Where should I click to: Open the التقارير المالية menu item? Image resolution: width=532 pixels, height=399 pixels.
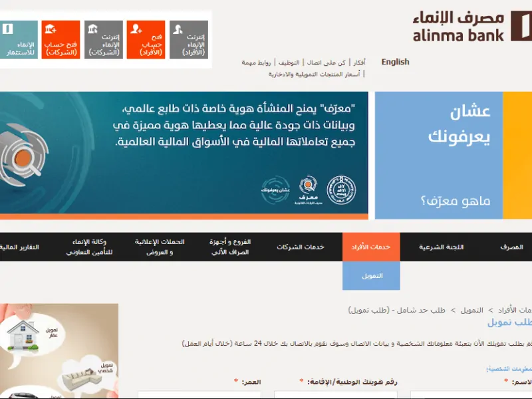pyautogui.click(x=20, y=247)
